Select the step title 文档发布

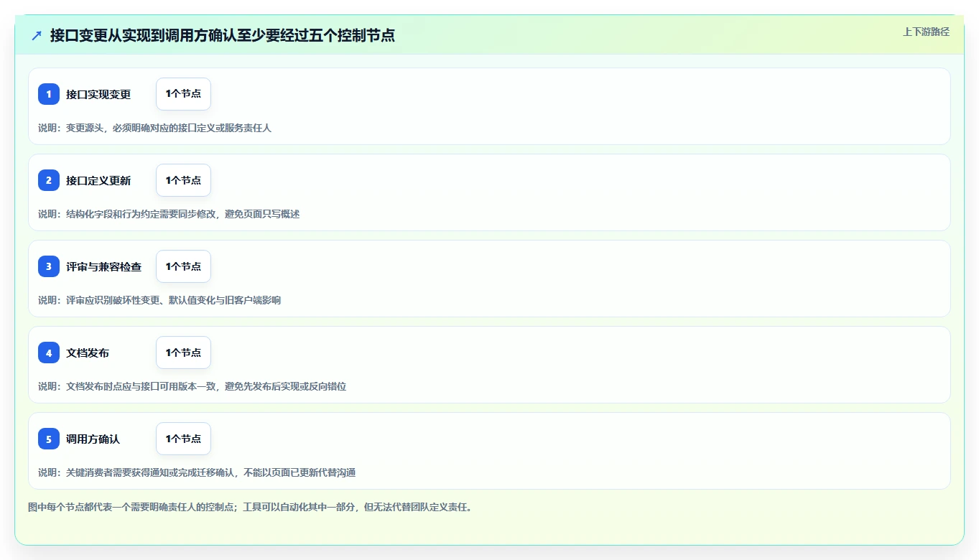[88, 353]
